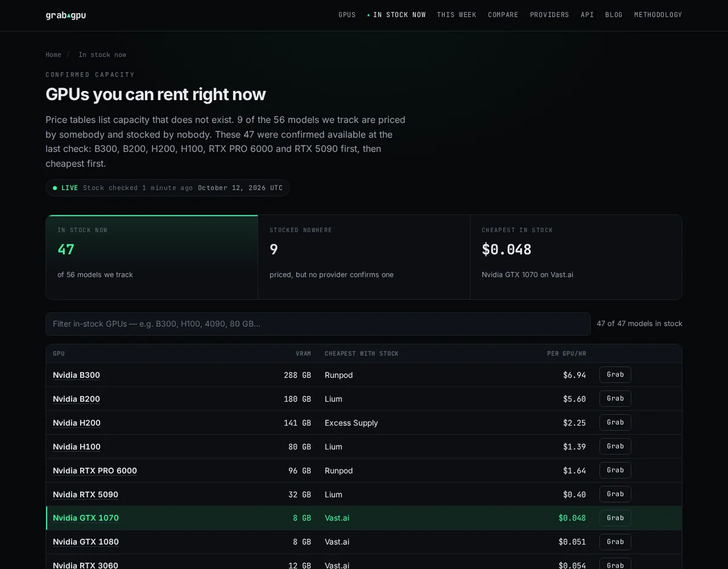This screenshot has width=728, height=569.
Task: Click the LIVE stock status pill
Action: (167, 188)
